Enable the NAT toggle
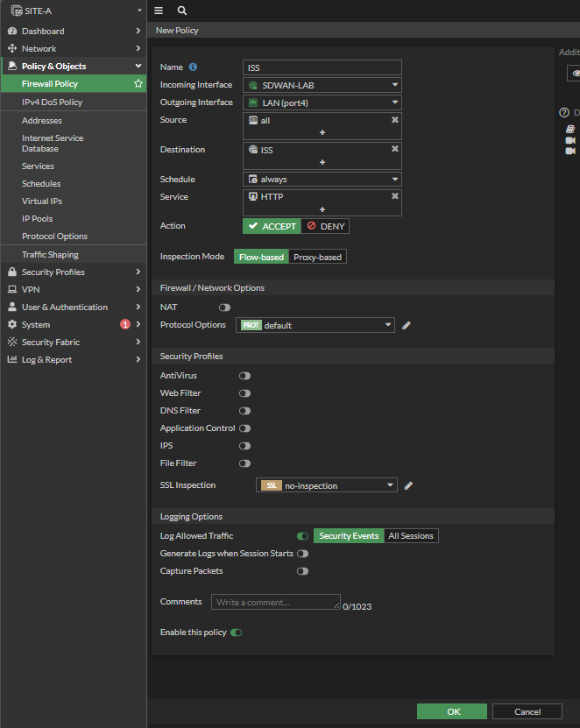This screenshot has height=728, width=580. pyautogui.click(x=225, y=307)
